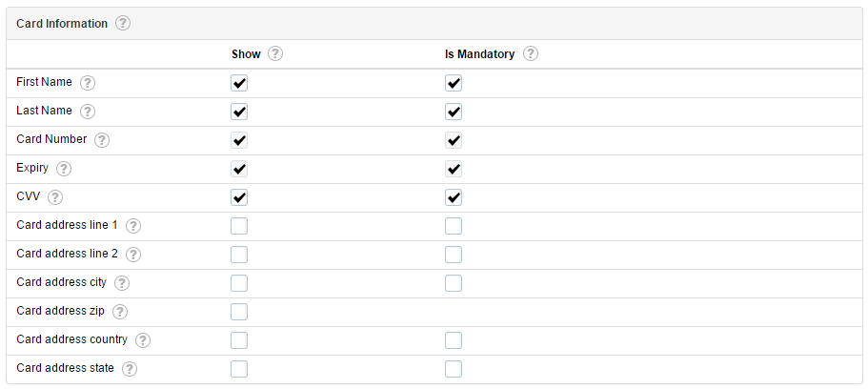The image size is (868, 389).
Task: Click help icon for Card address state
Action: (x=130, y=369)
